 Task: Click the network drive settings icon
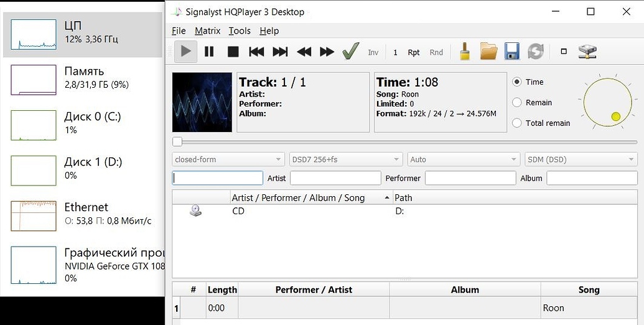[587, 52]
